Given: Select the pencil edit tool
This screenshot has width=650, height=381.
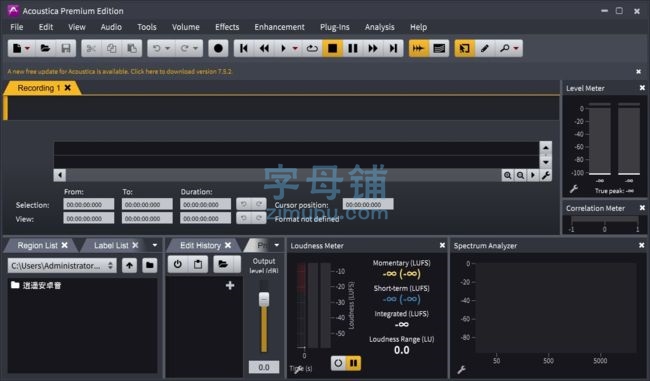Looking at the screenshot, I should pos(485,49).
